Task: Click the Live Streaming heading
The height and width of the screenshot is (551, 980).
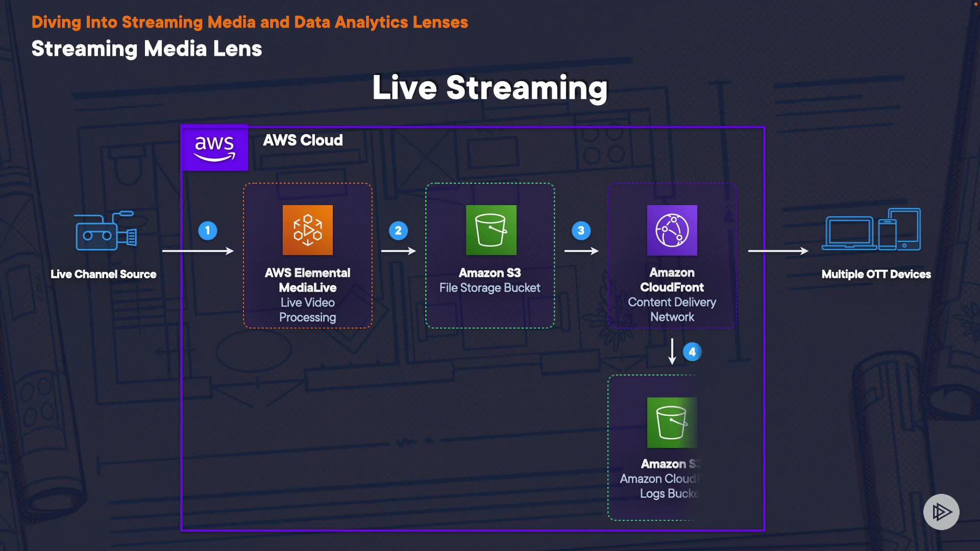Action: (x=489, y=88)
